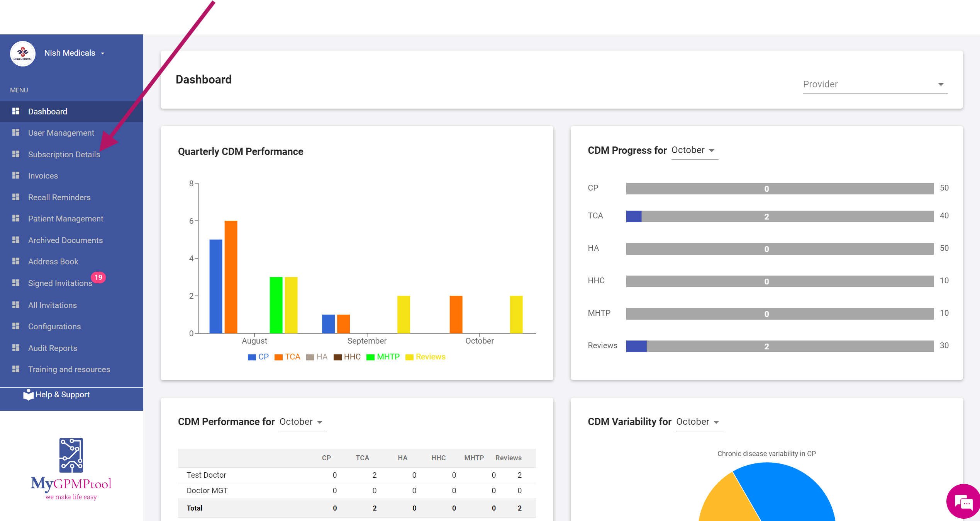980x521 pixels.
Task: Expand the Nish Medicals account dropdown
Action: [75, 53]
